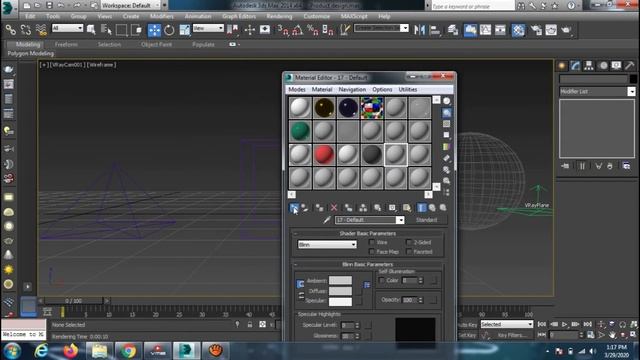Open Material menu in Material Editor
This screenshot has height=360, width=640.
pos(322,89)
